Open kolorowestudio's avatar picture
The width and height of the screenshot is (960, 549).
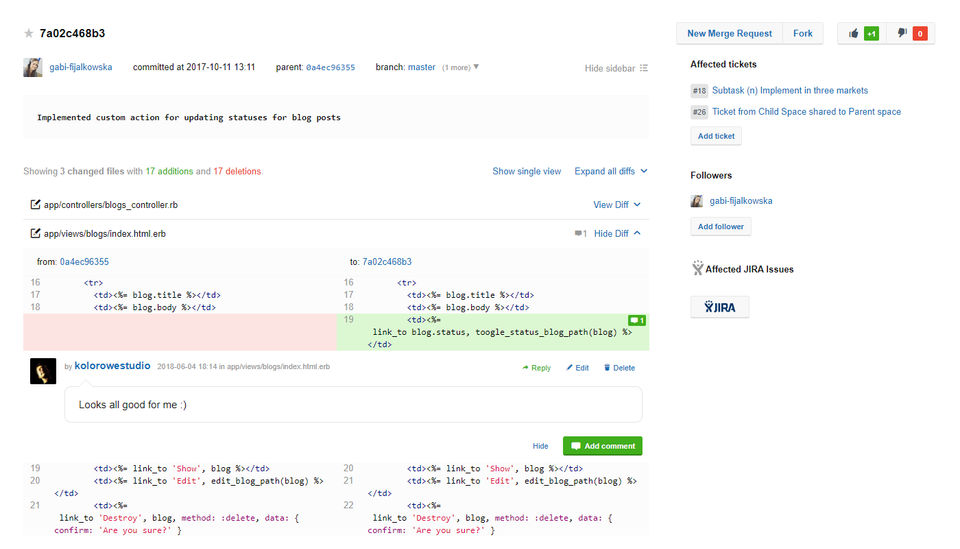43,371
